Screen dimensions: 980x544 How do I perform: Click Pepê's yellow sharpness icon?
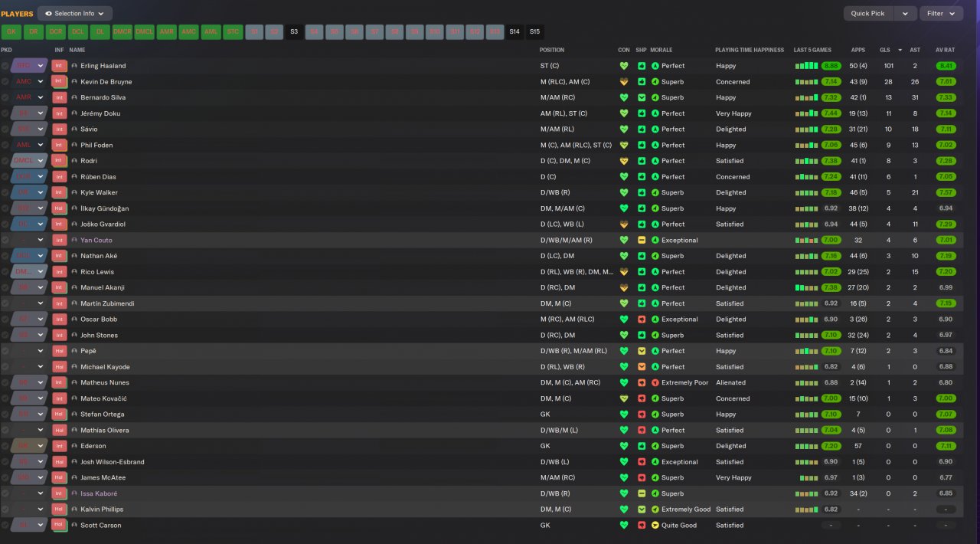642,351
